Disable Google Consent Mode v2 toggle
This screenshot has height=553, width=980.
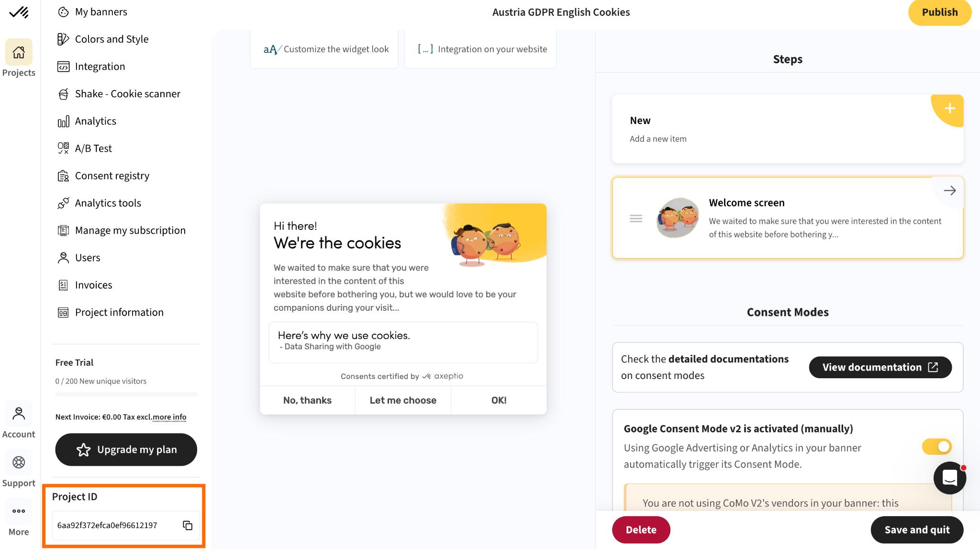point(936,447)
